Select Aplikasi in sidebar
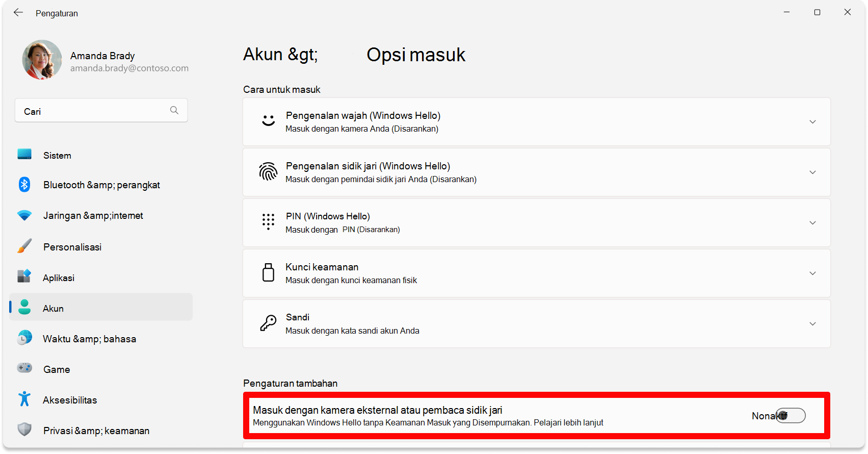This screenshot has width=868, height=454. tap(101, 278)
